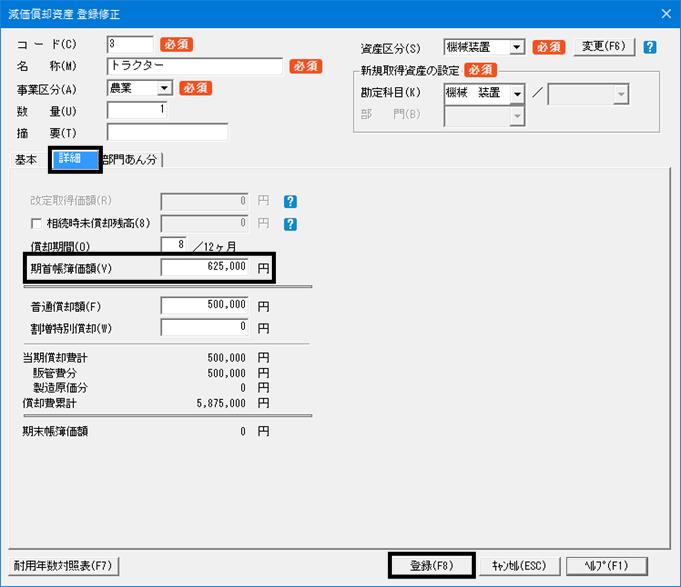Click 必須 badge next to コード field

(176, 44)
